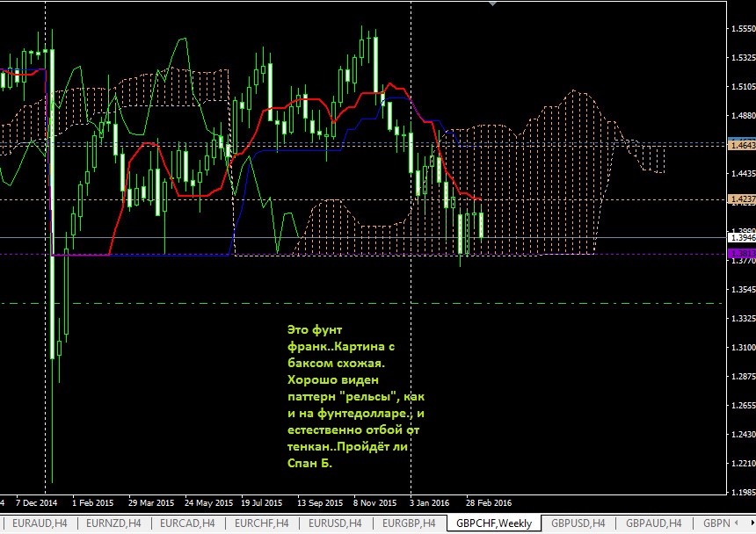Image resolution: width=756 pixels, height=534 pixels.
Task: Click the 1 Feb 2015 date label
Action: click(92, 502)
